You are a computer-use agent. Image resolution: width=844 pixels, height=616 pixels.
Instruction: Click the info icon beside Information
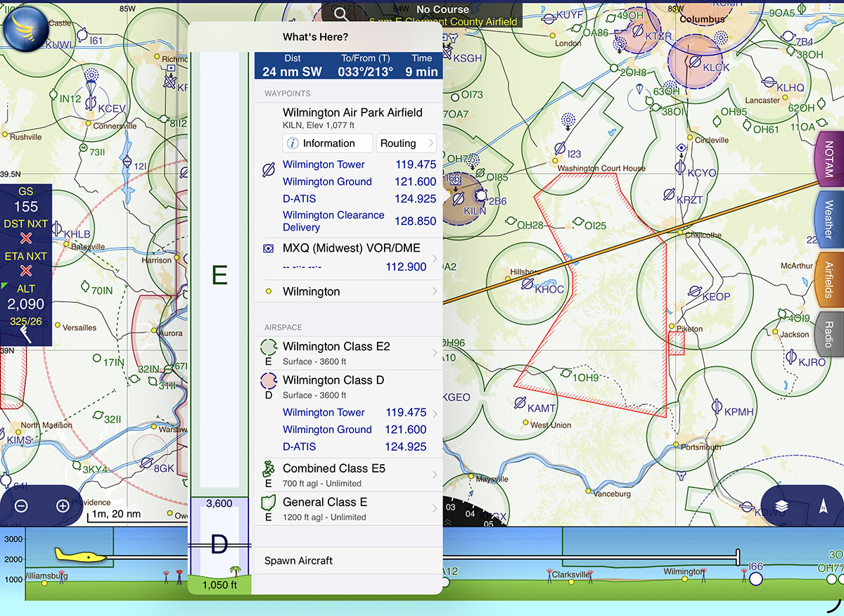coord(293,143)
